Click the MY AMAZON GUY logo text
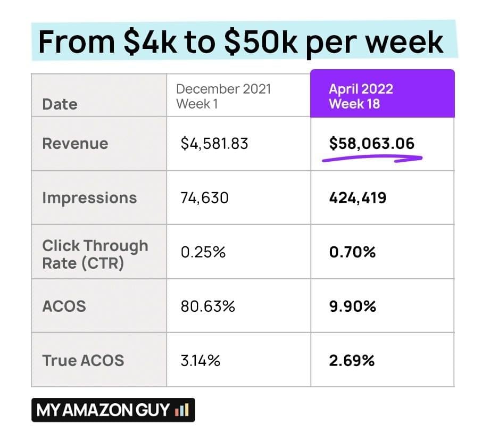This screenshot has width=490, height=448. coord(103,410)
